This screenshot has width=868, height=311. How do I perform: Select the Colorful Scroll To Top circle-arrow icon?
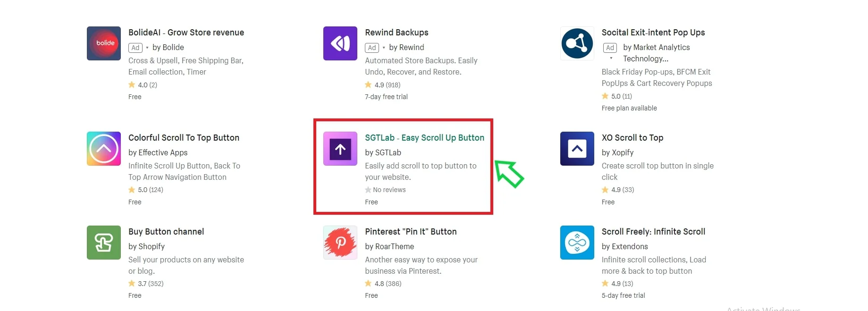103,149
